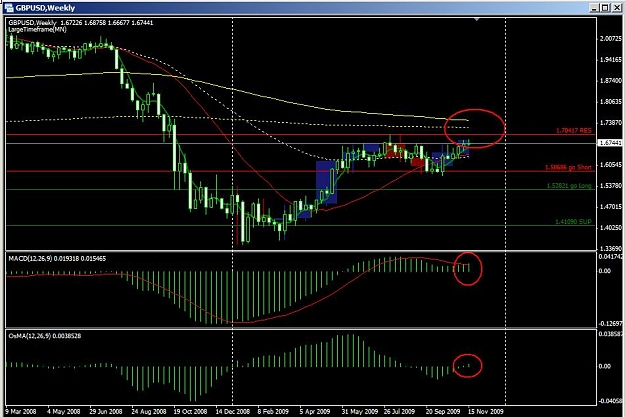Click the 2.00725 price scale value

coord(611,39)
